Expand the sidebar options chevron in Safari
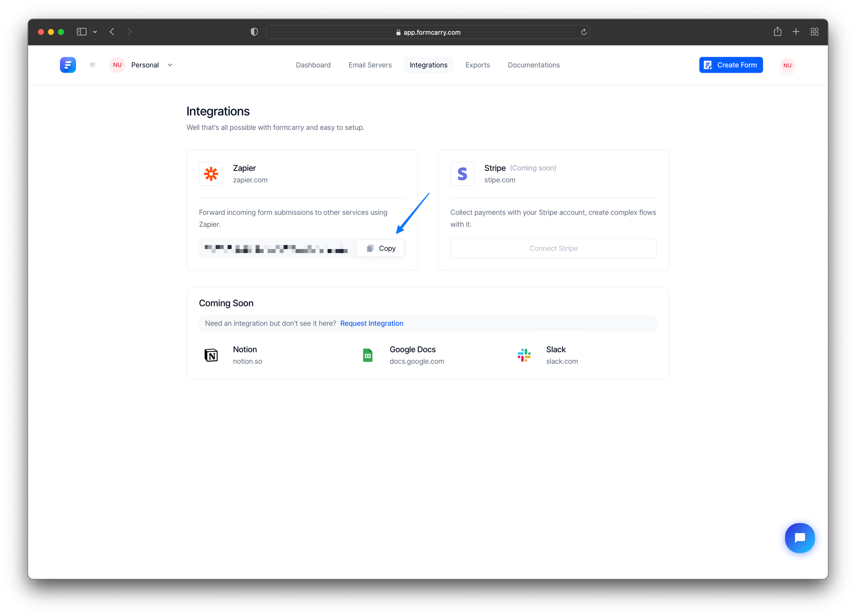 [95, 32]
